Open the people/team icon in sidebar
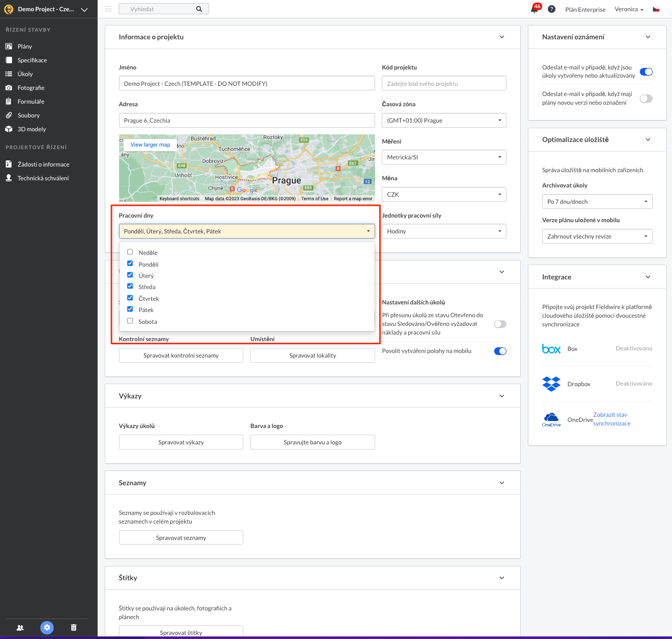This screenshot has height=639, width=672. point(20,627)
